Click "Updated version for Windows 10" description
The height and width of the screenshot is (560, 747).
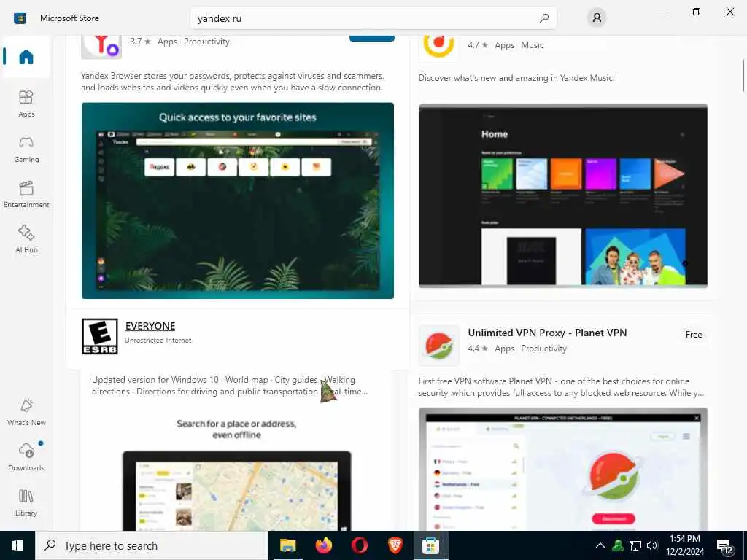230,385
